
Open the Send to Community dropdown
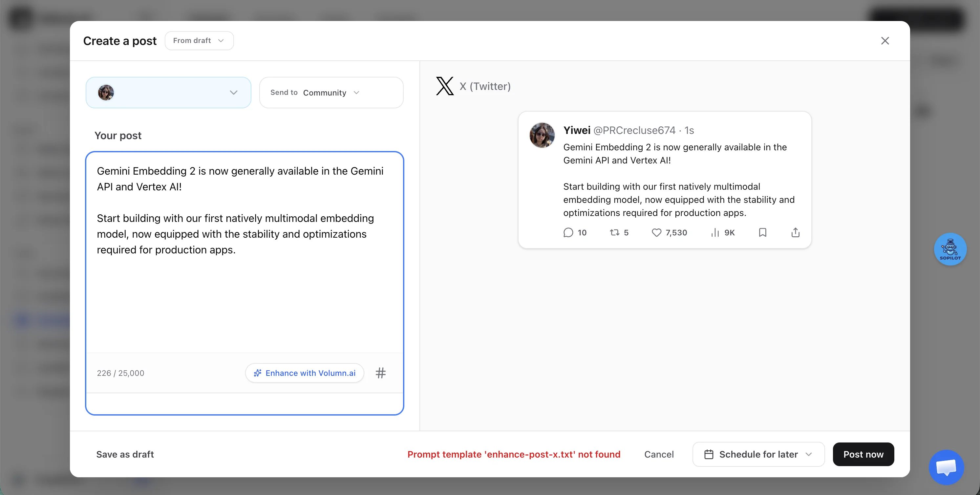331,93
